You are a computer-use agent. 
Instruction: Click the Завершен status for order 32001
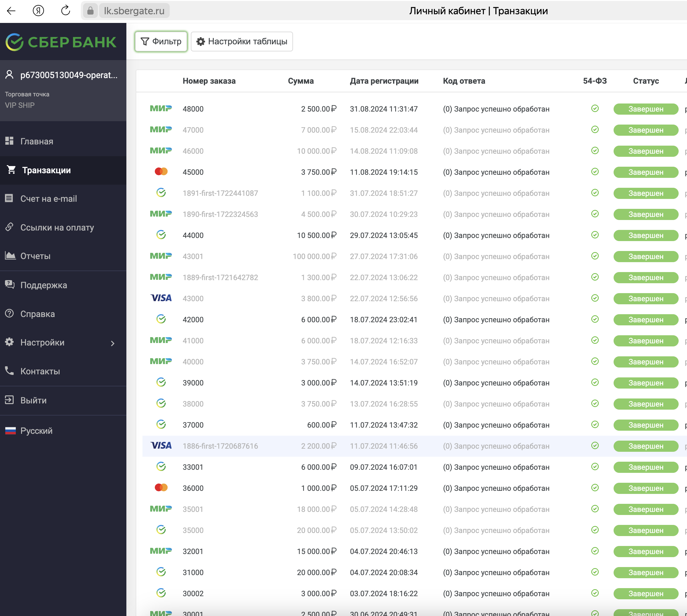point(646,551)
